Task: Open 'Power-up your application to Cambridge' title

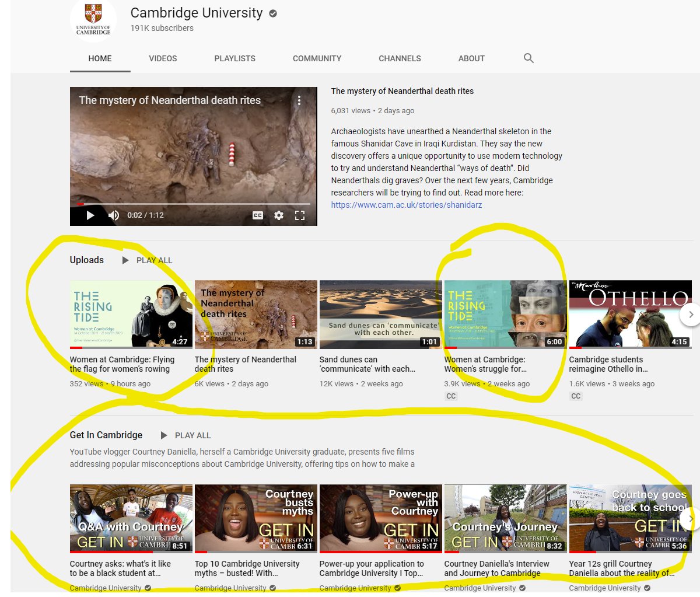Action: [372, 568]
